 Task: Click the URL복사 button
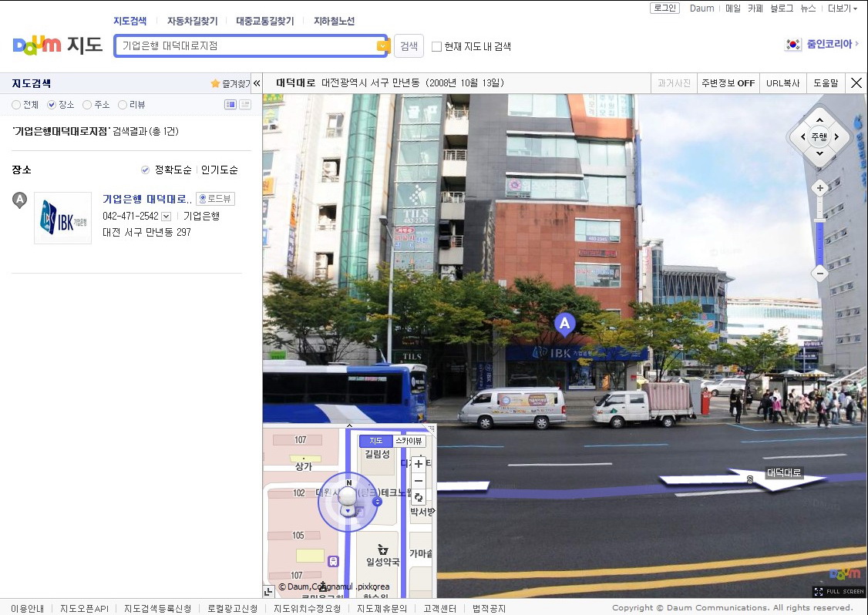pos(782,83)
